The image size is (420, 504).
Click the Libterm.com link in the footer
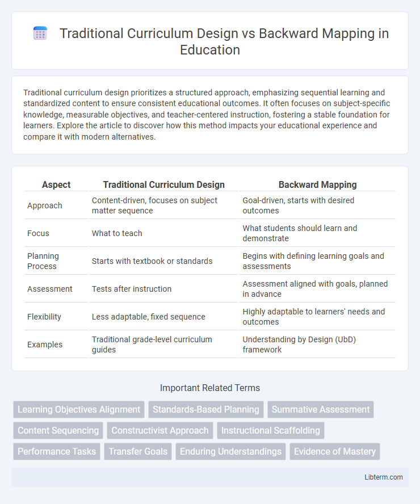(384, 477)
